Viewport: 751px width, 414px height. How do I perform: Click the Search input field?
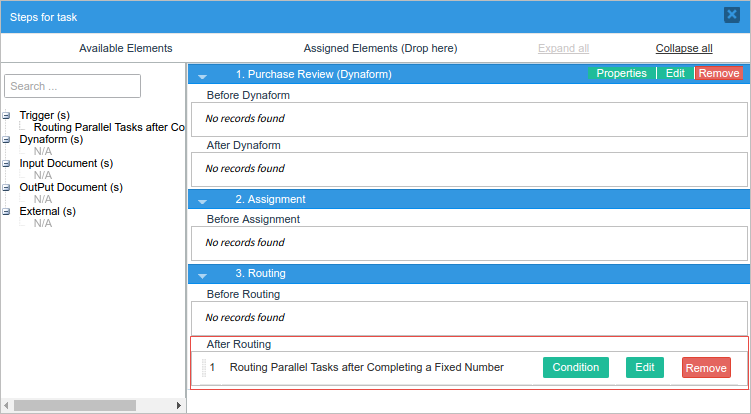pos(72,86)
